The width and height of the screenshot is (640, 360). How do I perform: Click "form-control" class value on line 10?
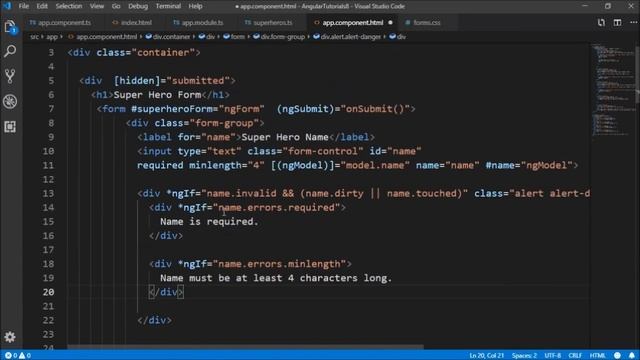pos(322,151)
